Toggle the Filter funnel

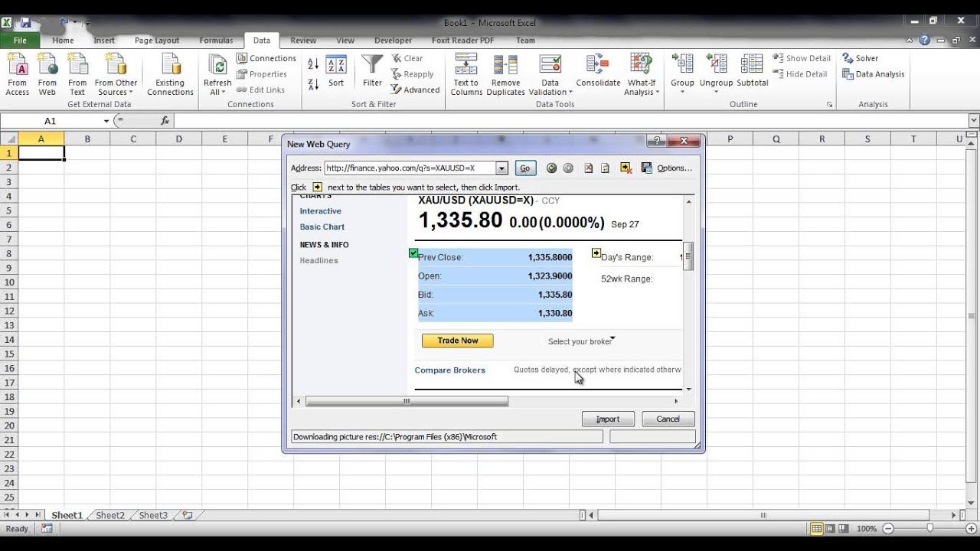pos(372,71)
